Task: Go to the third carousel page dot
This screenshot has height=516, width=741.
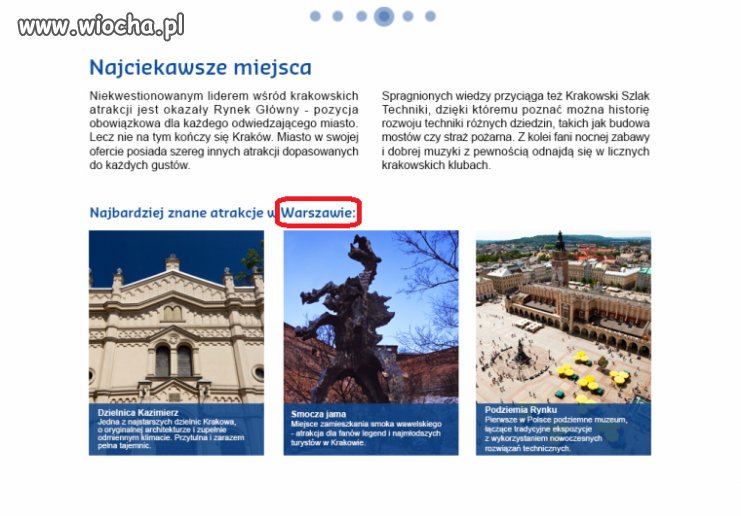Action: [362, 17]
